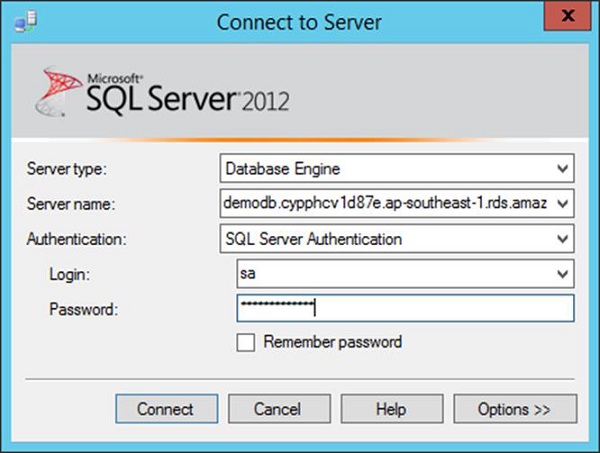Click inside the Password field
The width and height of the screenshot is (600, 453).
point(405,309)
